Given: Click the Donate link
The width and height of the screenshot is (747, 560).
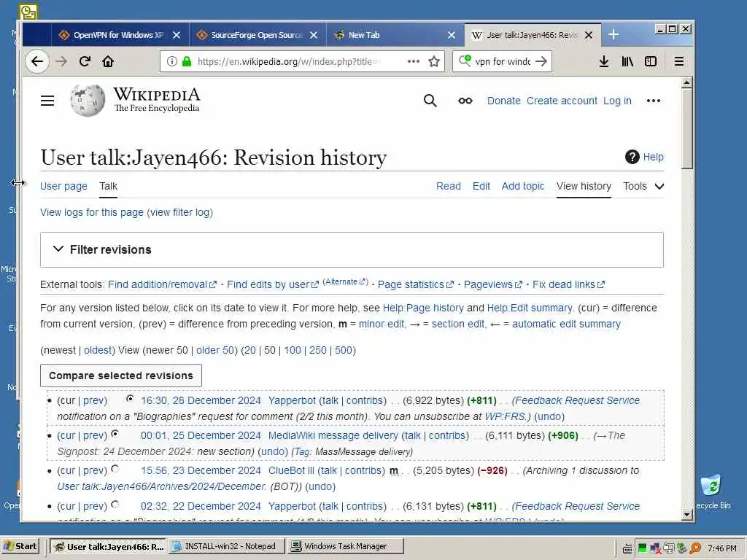Looking at the screenshot, I should pos(503,101).
